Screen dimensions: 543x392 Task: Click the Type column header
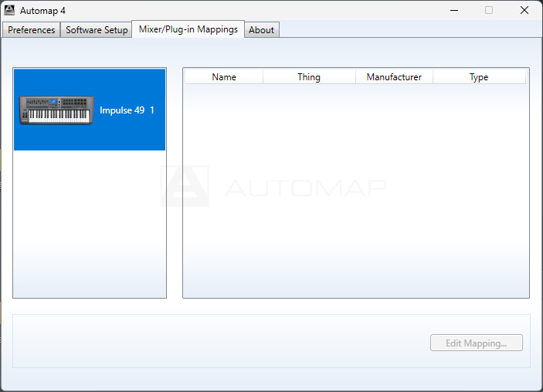coord(479,77)
